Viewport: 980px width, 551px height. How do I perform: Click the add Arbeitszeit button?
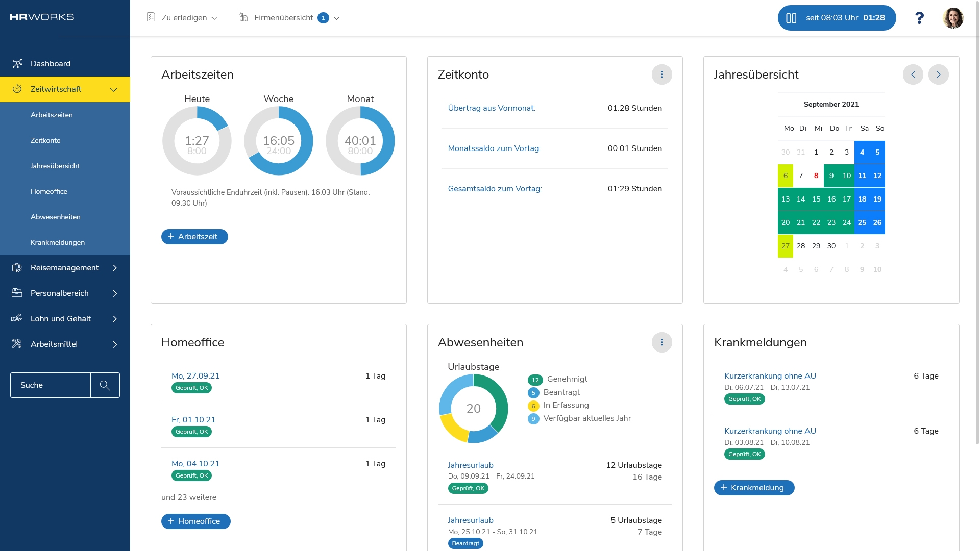(194, 237)
